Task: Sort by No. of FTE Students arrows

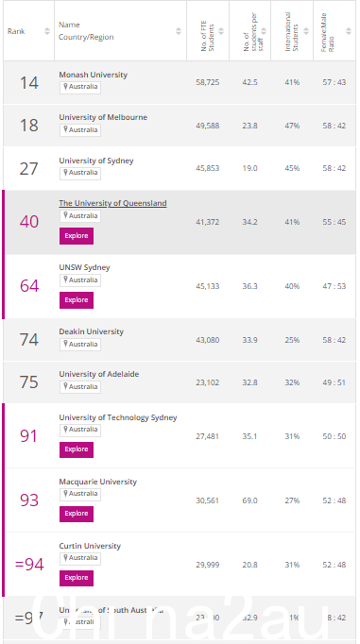Action: click(x=221, y=31)
